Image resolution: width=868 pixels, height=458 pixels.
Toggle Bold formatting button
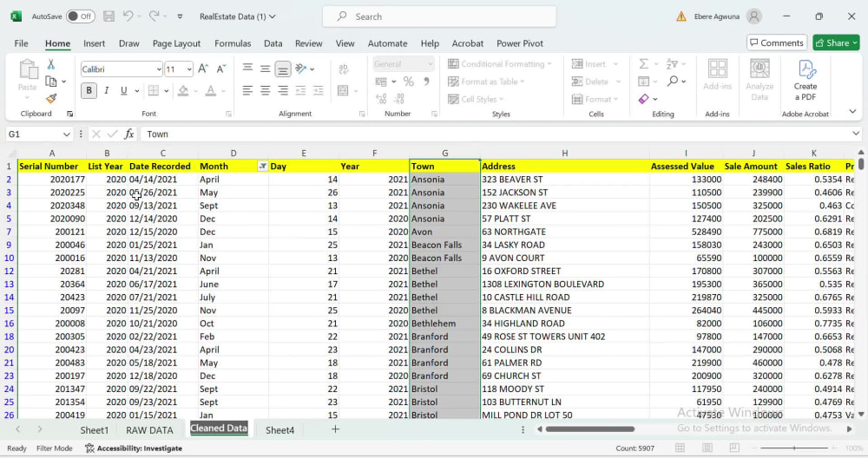pos(89,90)
